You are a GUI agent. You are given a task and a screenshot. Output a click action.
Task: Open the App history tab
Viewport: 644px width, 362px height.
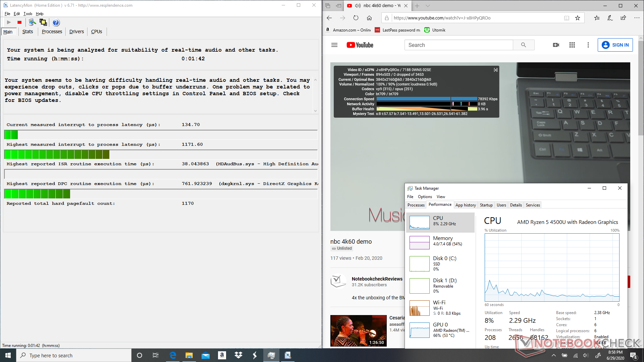coord(466,205)
